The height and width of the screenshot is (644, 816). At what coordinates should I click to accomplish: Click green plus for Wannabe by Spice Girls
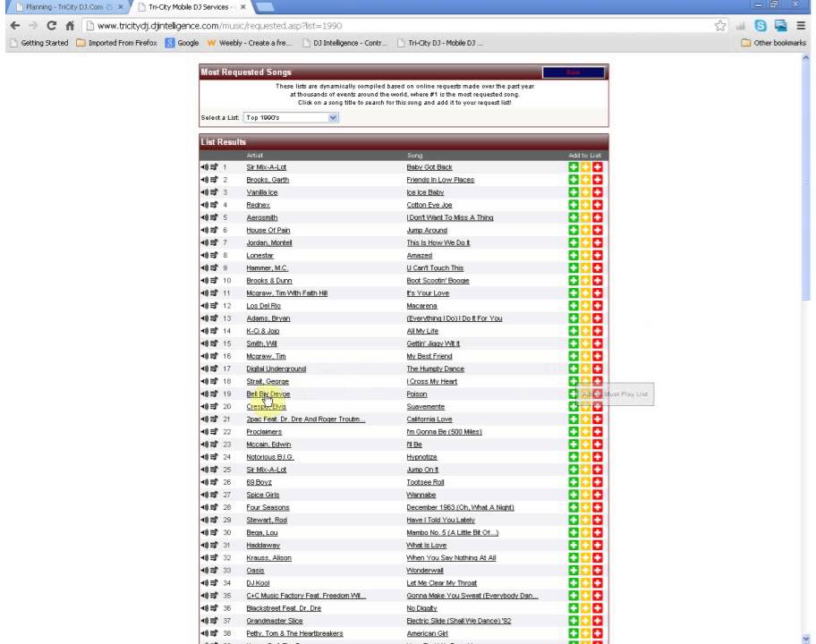click(574, 495)
